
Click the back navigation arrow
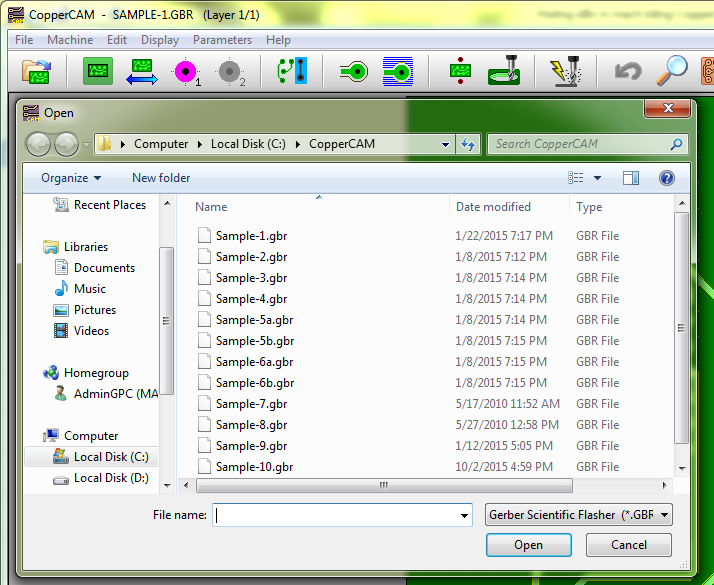coord(38,145)
